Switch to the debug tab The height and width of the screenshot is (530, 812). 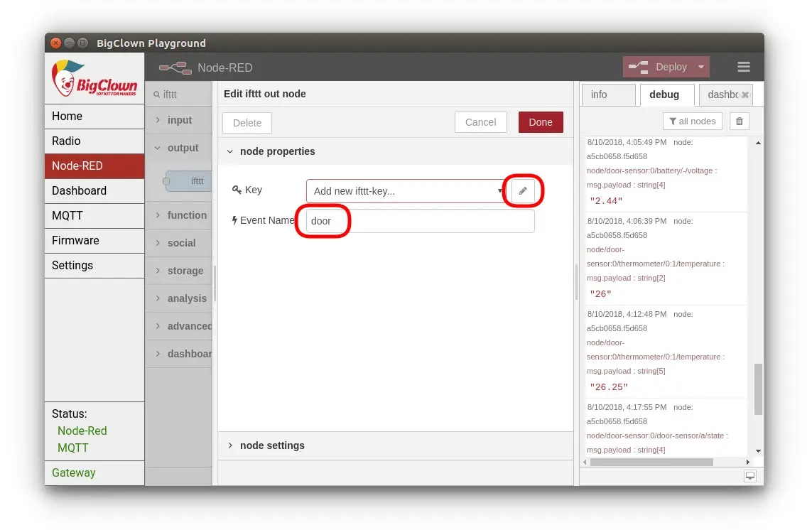tap(667, 94)
